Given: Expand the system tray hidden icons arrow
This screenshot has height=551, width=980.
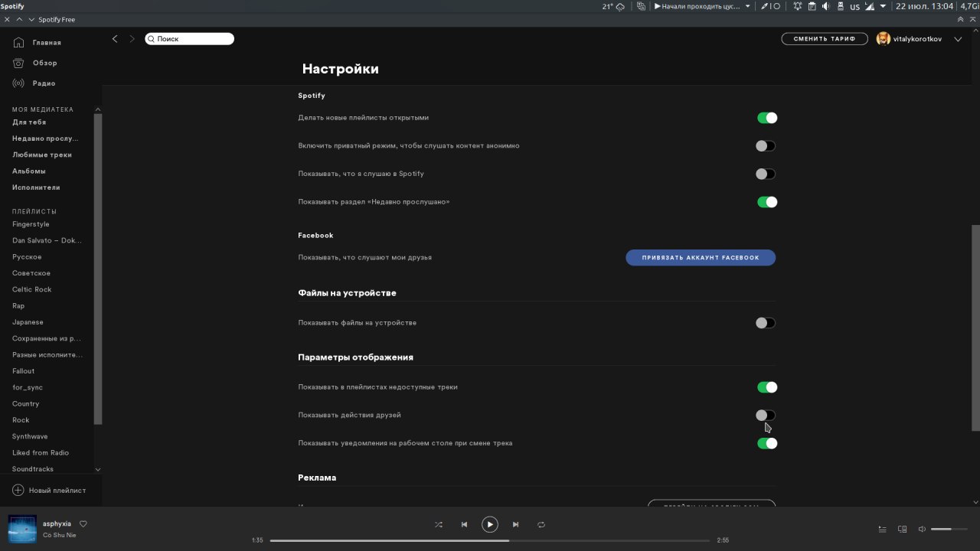Looking at the screenshot, I should tap(883, 6).
